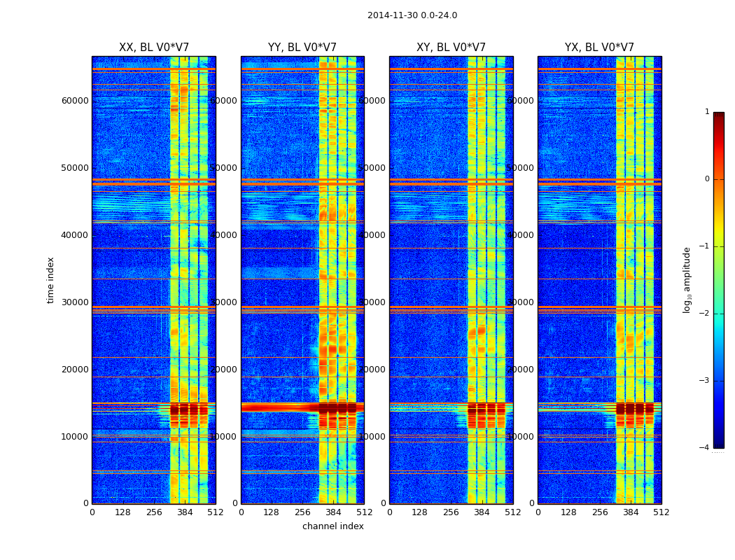Click the figure title 2014-11-30 0.0-24.0
Image resolution: width=735 pixels, height=560 pixels.
coord(412,15)
